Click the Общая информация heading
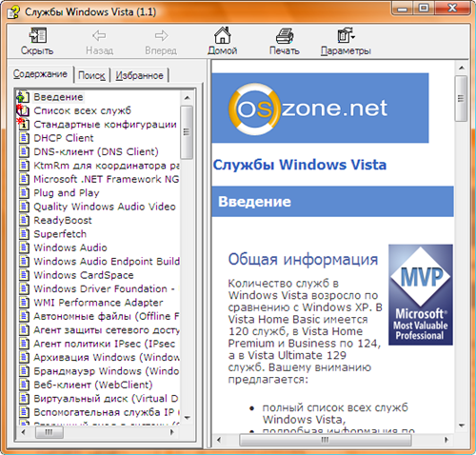 point(303,259)
